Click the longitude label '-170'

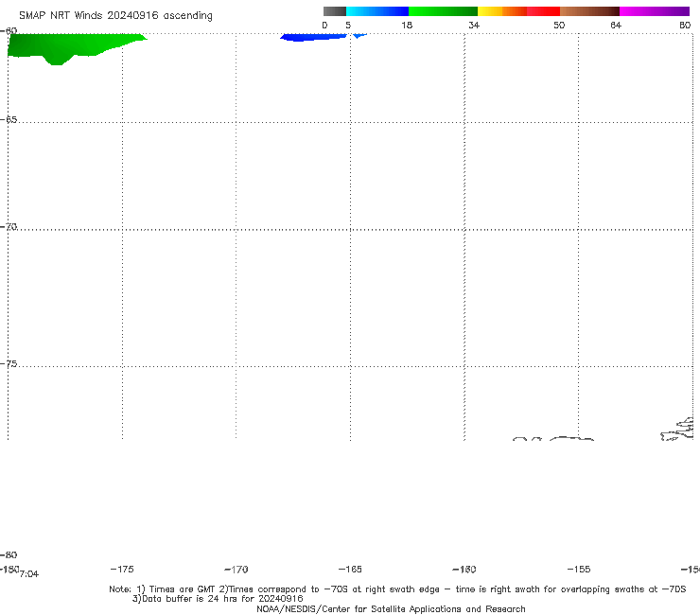236,569
